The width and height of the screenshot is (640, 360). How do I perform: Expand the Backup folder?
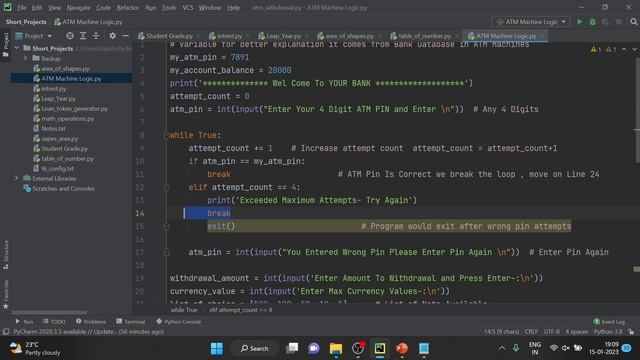[x=25, y=58]
